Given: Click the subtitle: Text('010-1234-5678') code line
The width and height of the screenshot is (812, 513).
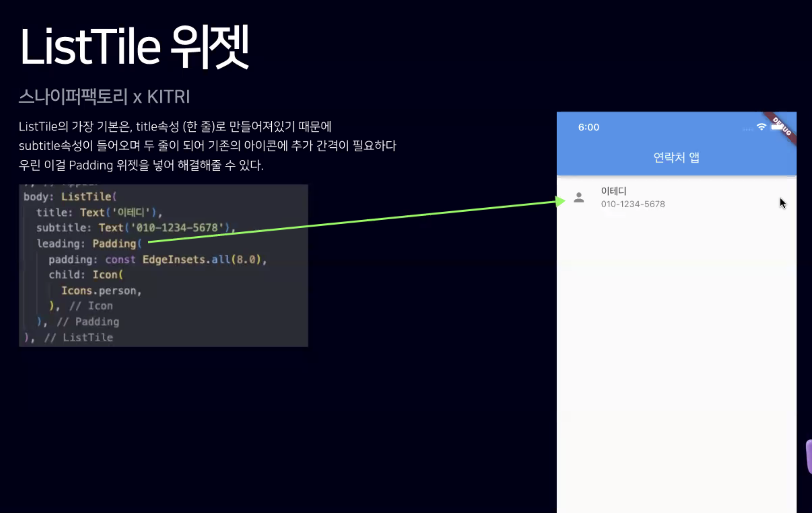Looking at the screenshot, I should tap(135, 228).
